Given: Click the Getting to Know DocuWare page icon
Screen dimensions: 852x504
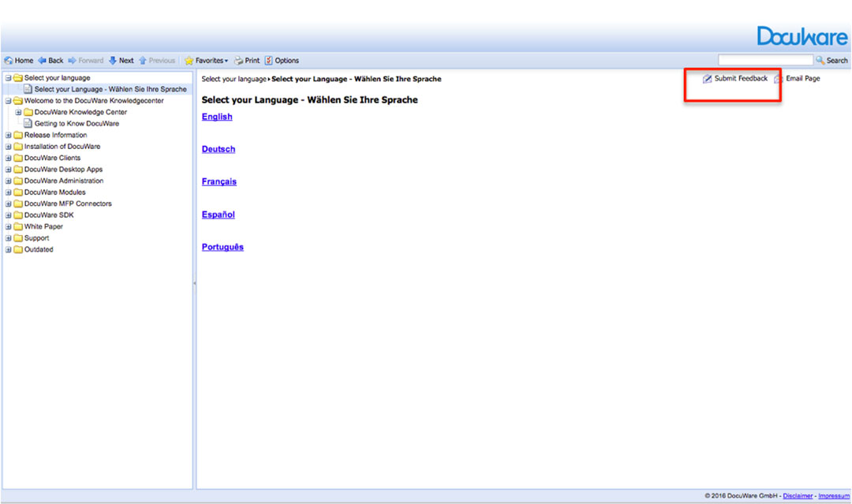Looking at the screenshot, I should (28, 123).
